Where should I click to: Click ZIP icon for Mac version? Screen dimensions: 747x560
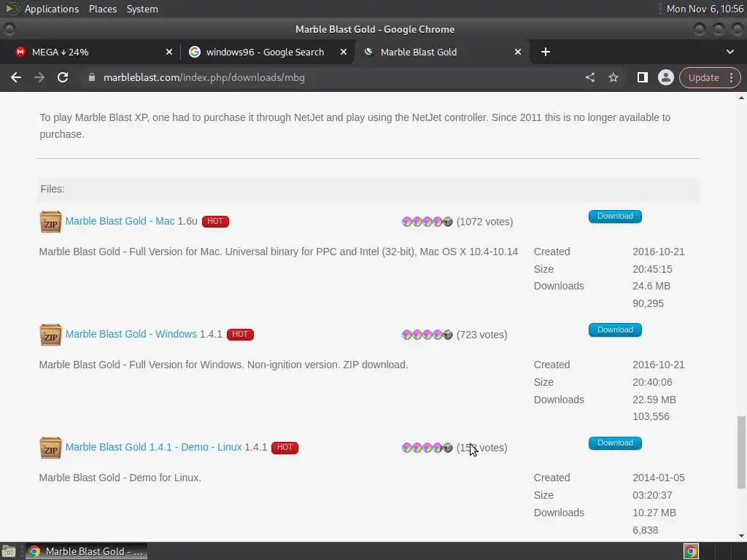pyautogui.click(x=50, y=222)
